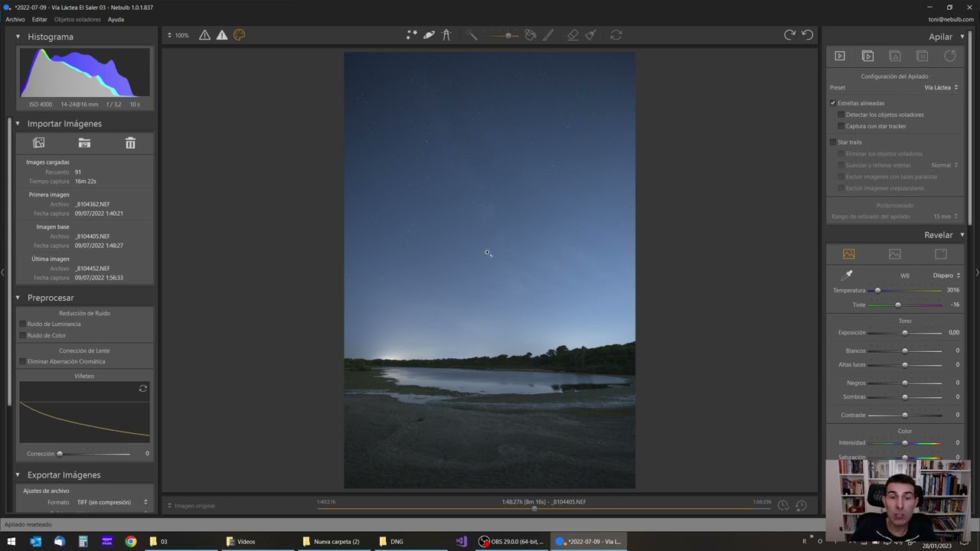This screenshot has height=551, width=980.
Task: Pick white balance with eyedropper icon
Action: (x=848, y=275)
